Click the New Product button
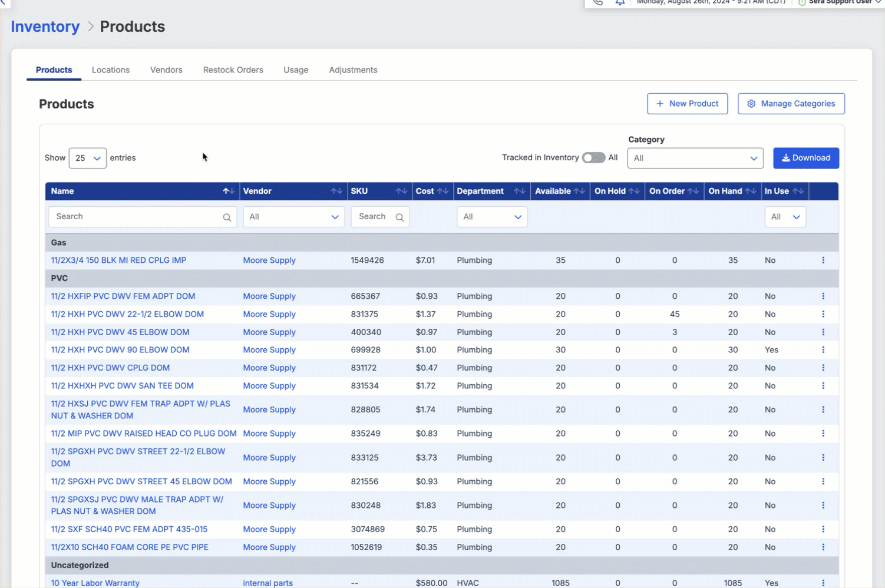This screenshot has width=885, height=588. pos(687,104)
